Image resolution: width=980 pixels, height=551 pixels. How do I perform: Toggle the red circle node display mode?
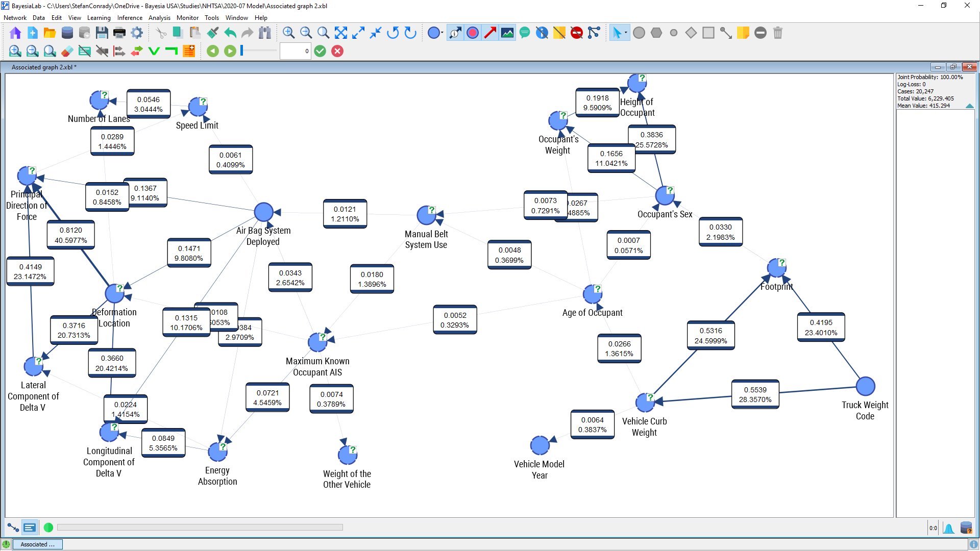tap(473, 33)
